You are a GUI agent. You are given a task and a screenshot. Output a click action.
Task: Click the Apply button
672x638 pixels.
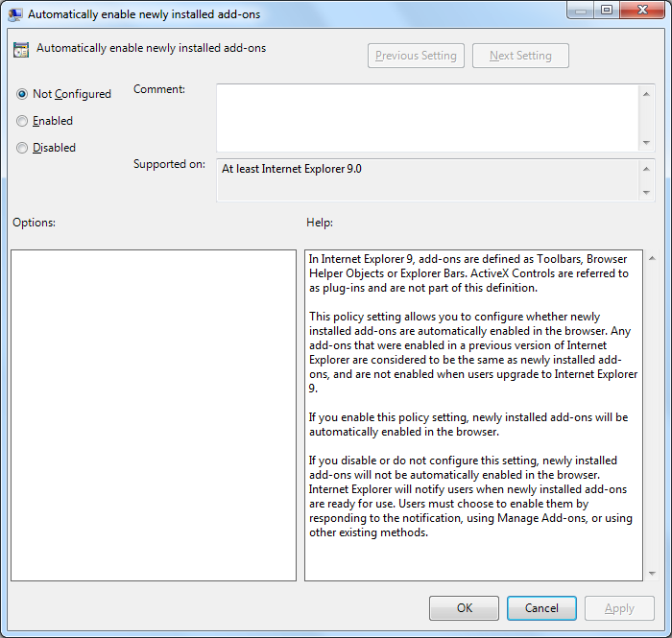pyautogui.click(x=618, y=608)
